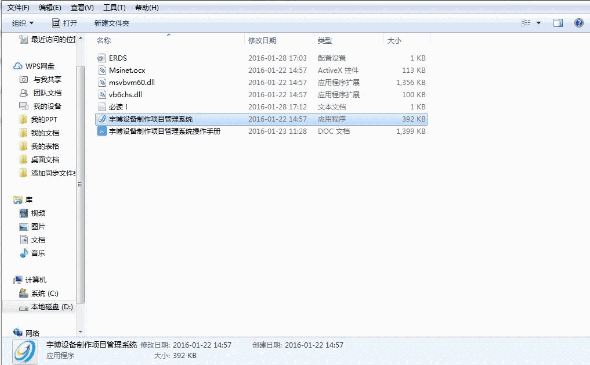This screenshot has width=590, height=365.
Task: Select the msvbvm60.dll file icon
Action: pos(102,82)
